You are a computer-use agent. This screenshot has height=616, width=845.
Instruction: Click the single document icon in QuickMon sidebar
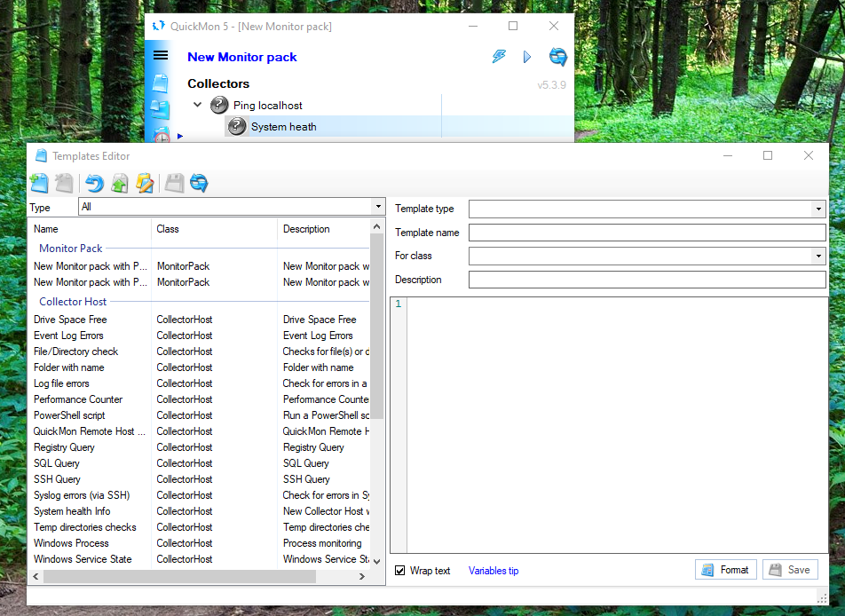tap(160, 83)
